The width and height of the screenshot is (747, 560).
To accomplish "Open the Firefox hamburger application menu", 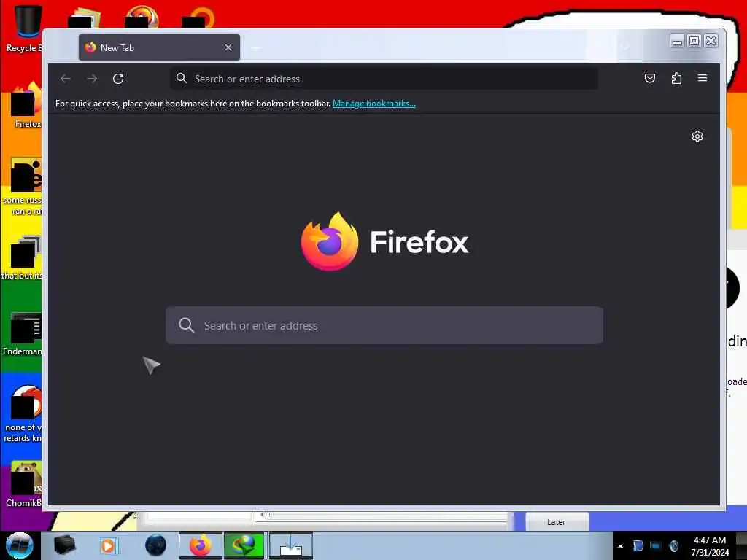I will (x=703, y=77).
